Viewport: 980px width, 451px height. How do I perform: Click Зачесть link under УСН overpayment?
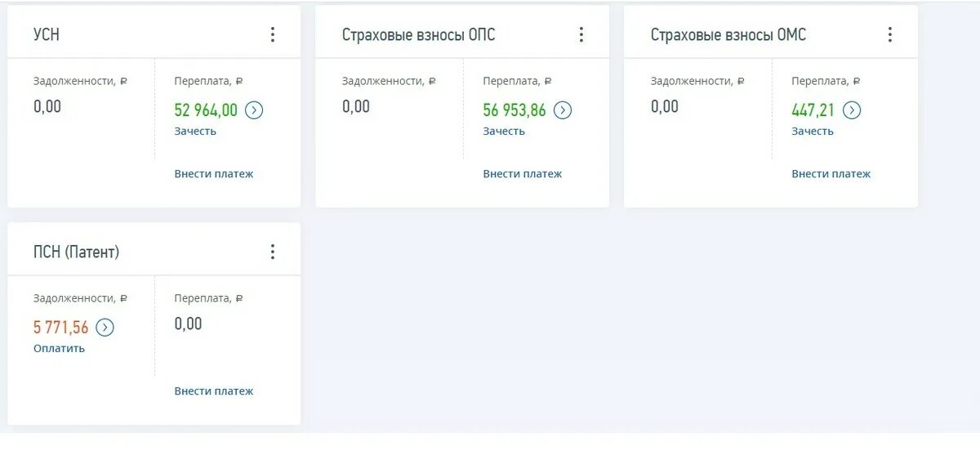tap(195, 132)
